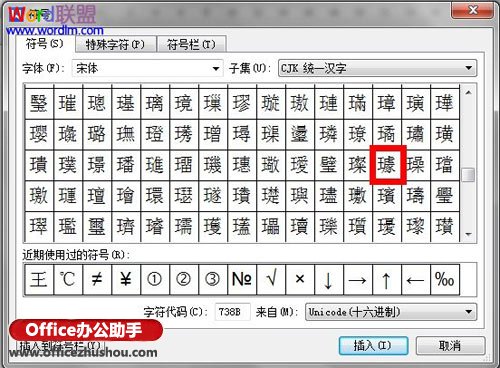Select the √ square root symbol
This screenshot has height=368, width=500.
[x=271, y=279]
